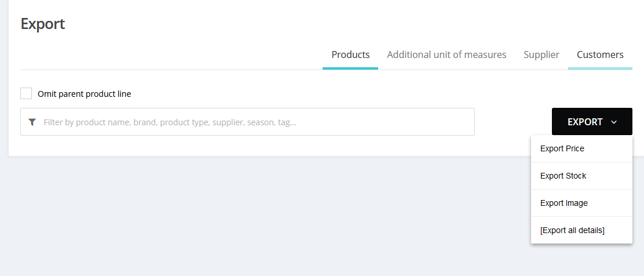Click the Omit parent product line label

[84, 94]
